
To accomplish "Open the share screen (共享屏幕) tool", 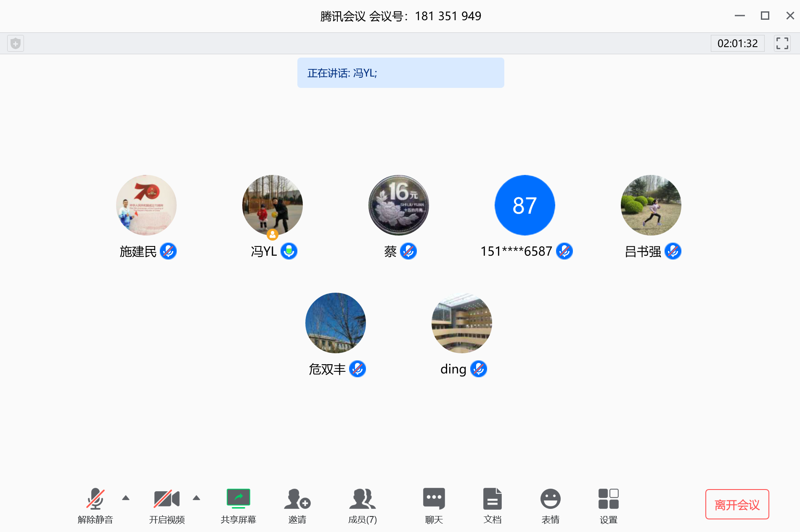I will [x=238, y=505].
